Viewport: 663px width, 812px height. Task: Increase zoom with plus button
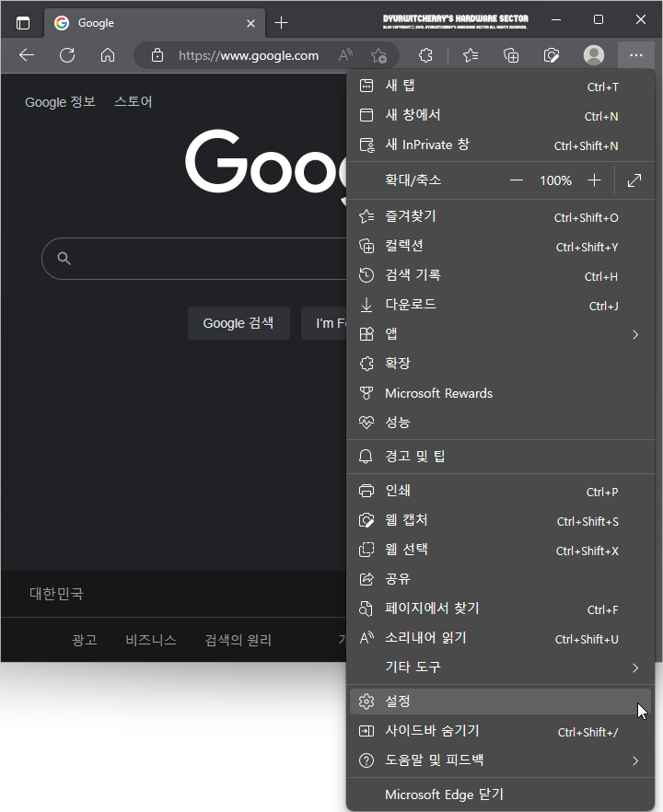tap(594, 180)
